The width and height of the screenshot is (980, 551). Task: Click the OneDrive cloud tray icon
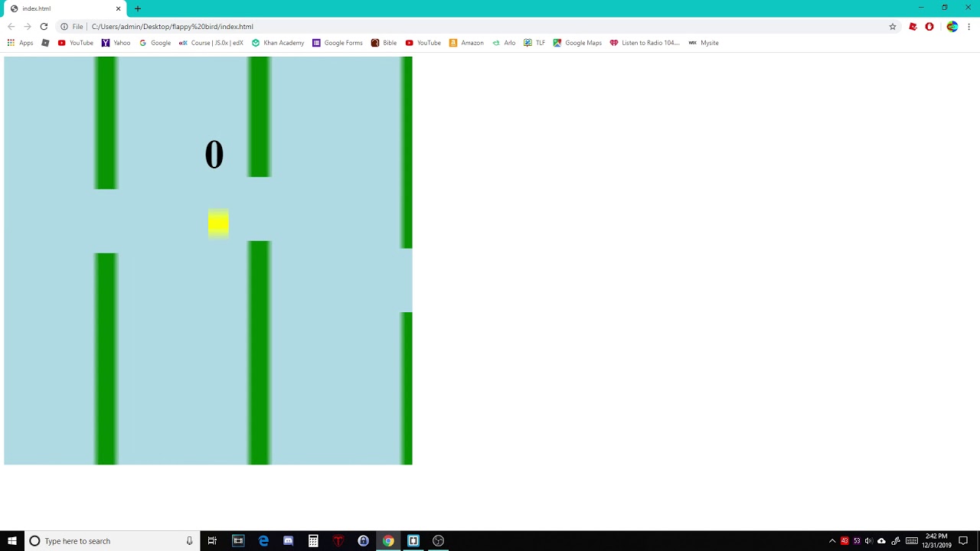tap(881, 541)
